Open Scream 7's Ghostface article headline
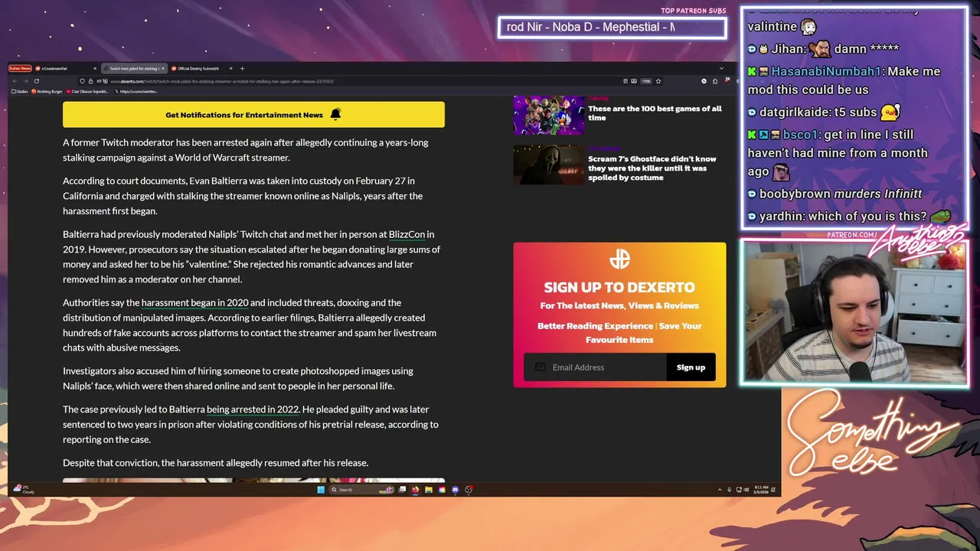The height and width of the screenshot is (551, 980). coord(652,168)
